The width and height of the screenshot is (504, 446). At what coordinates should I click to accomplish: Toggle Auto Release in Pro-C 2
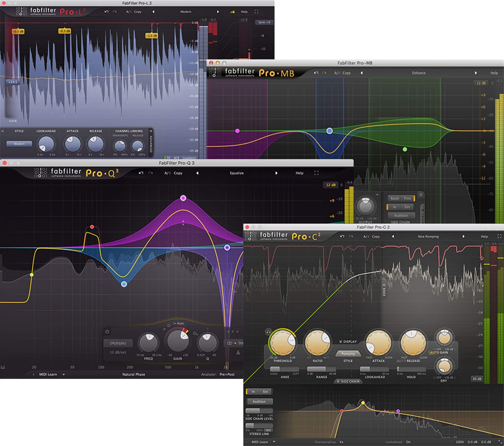click(402, 361)
